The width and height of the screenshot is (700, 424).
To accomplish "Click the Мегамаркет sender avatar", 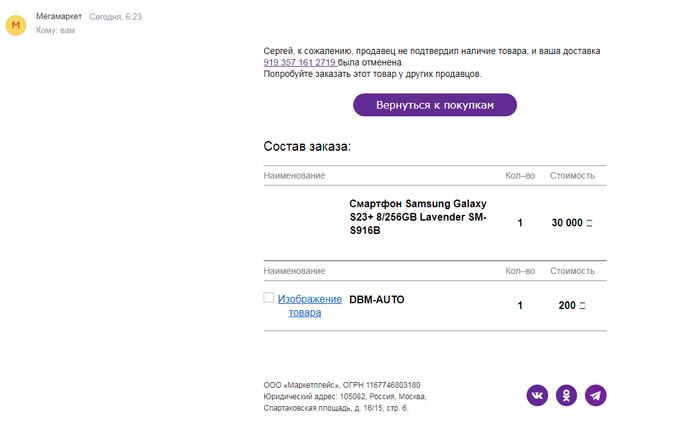I will [x=16, y=23].
